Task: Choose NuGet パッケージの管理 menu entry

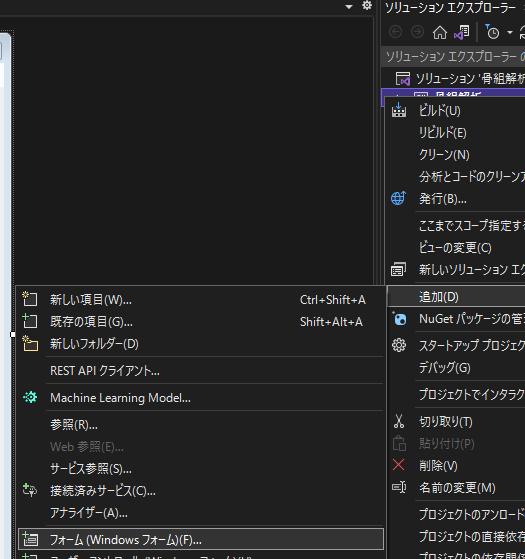Action: pyautogui.click(x=457, y=319)
